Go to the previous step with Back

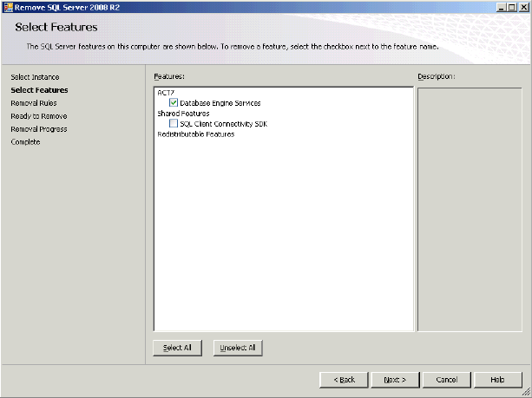[x=344, y=380]
